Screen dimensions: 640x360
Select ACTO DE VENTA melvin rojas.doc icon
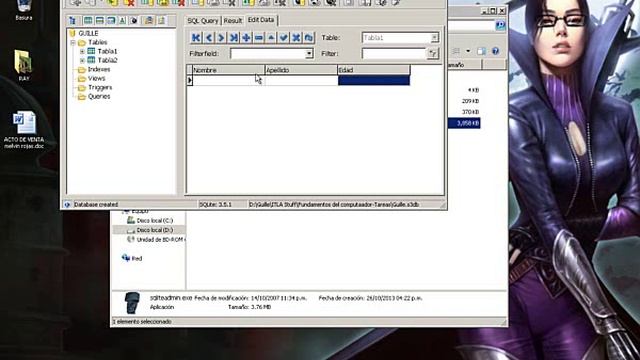click(24, 130)
